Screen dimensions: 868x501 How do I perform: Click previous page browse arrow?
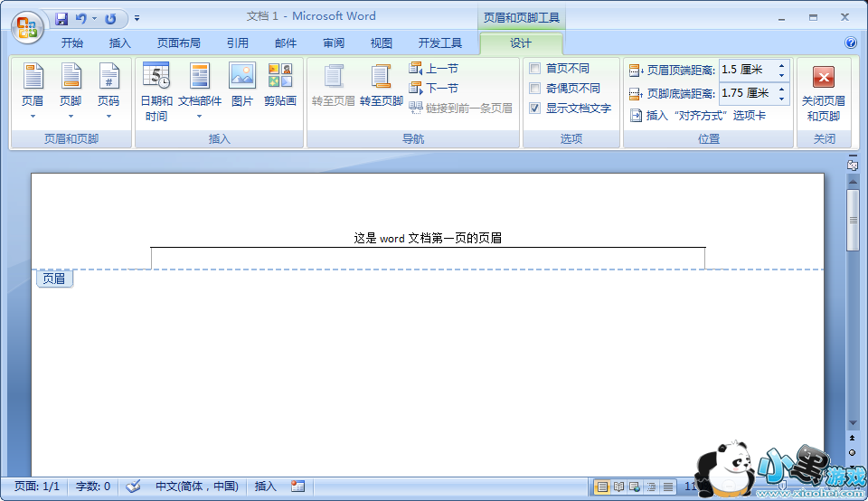(x=853, y=439)
